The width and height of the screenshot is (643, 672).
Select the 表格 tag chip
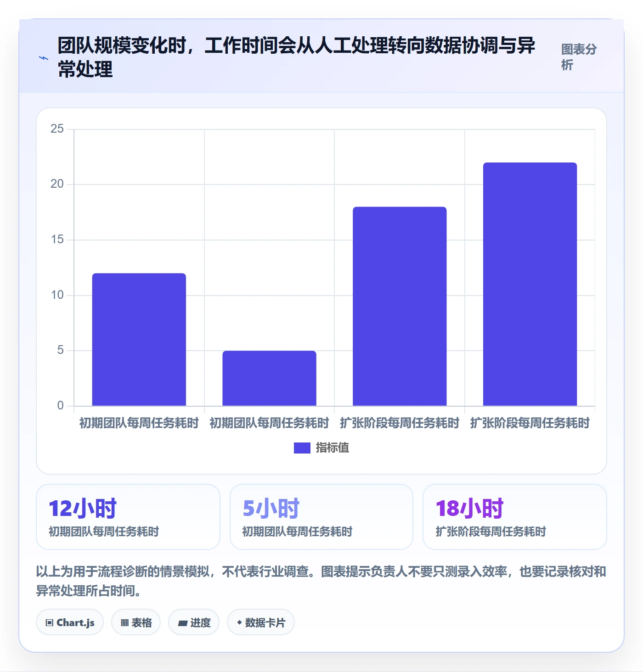pos(136,622)
